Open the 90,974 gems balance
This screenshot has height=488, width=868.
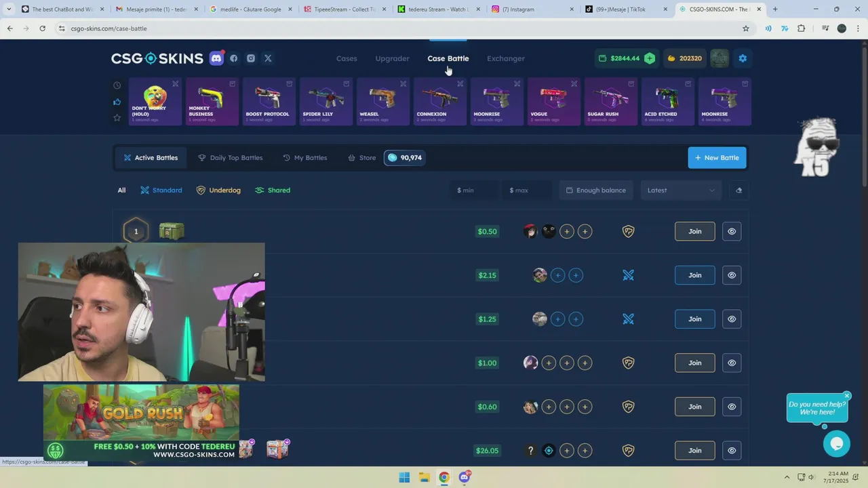(x=405, y=158)
